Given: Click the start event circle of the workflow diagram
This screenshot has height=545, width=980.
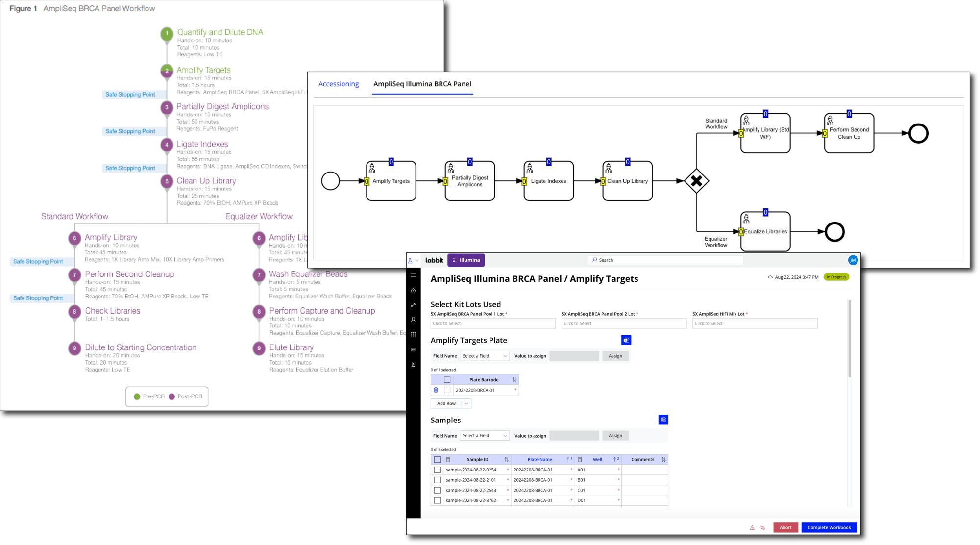Looking at the screenshot, I should coord(330,181).
